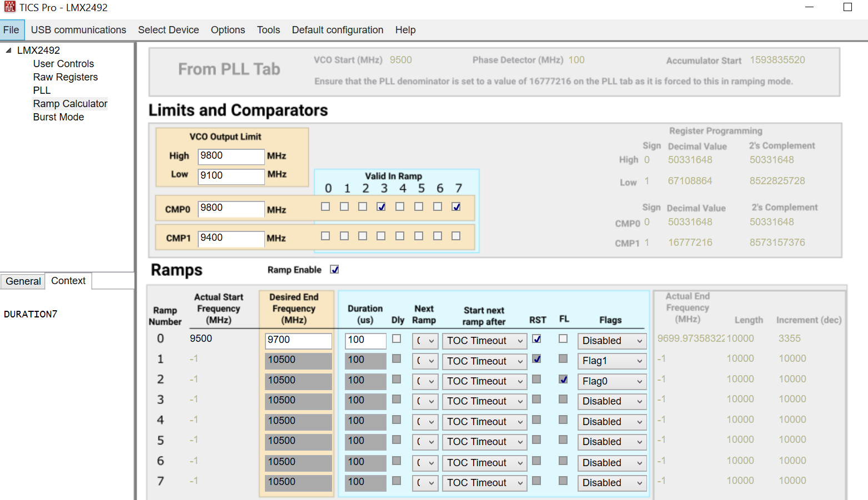Toggle the Ramp Enable checkbox
868x500 pixels.
pyautogui.click(x=334, y=270)
